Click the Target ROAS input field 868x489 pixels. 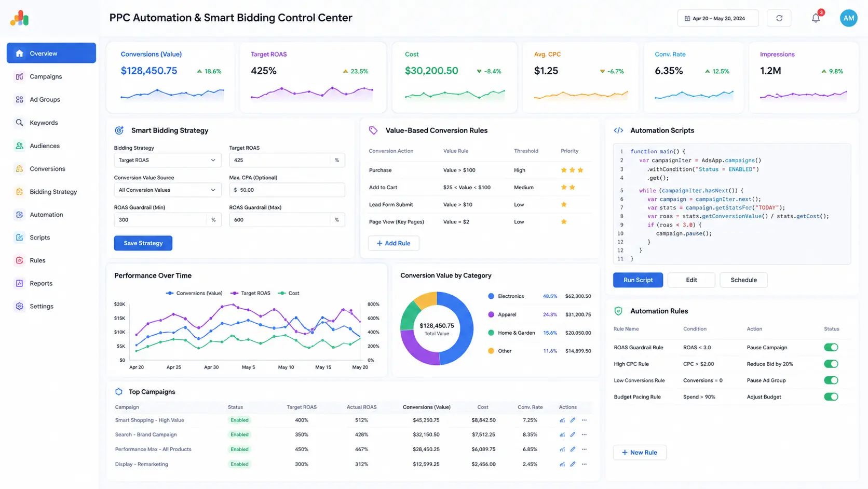(x=287, y=160)
